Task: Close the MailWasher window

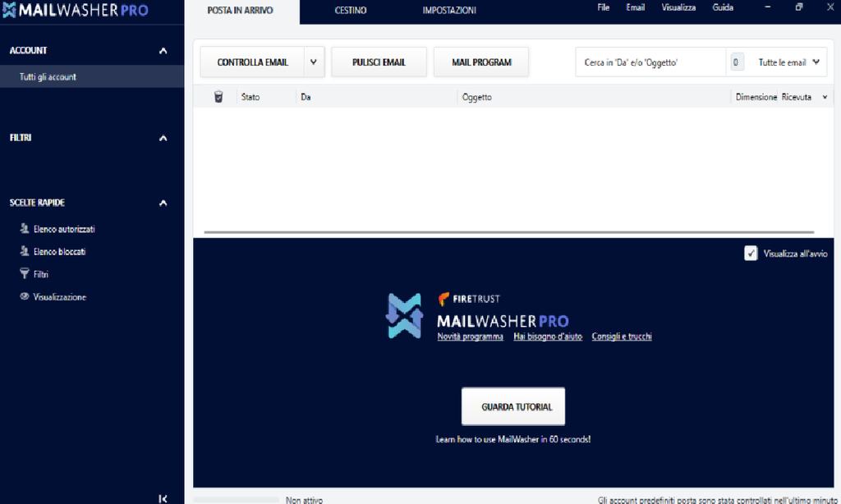Action: (830, 7)
